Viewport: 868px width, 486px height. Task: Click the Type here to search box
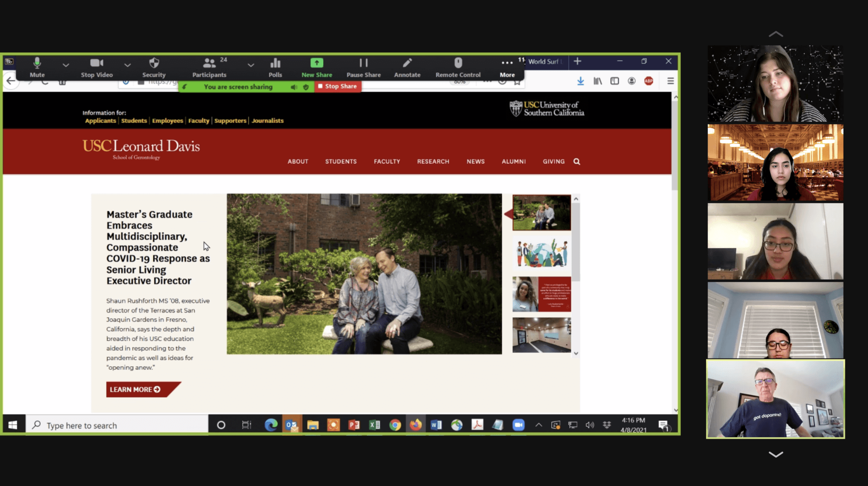117,425
